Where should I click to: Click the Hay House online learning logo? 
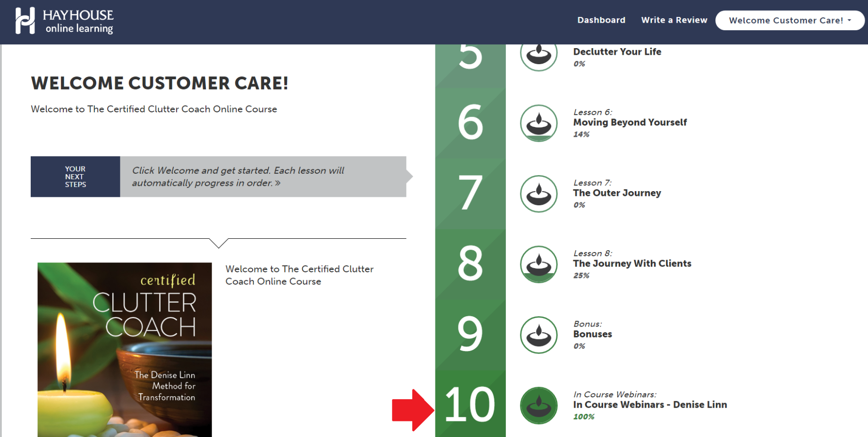[64, 21]
